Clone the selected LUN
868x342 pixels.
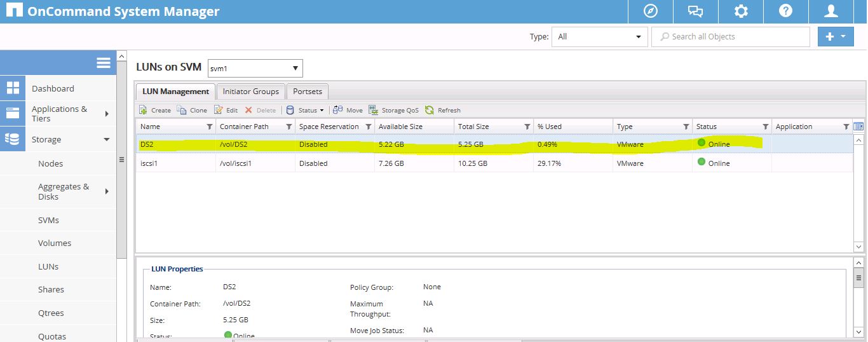192,110
